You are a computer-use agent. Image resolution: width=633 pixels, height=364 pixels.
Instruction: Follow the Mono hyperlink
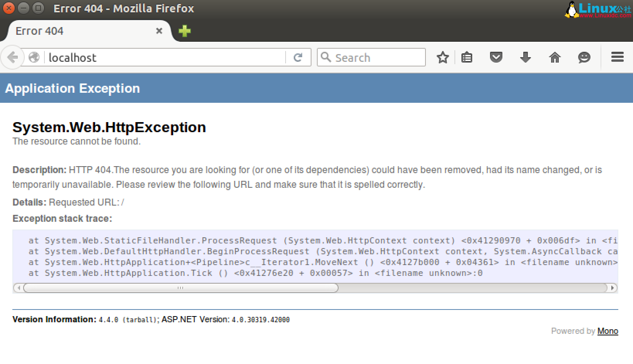607,331
